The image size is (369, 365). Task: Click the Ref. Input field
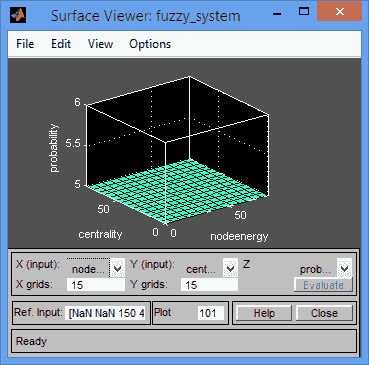click(105, 313)
